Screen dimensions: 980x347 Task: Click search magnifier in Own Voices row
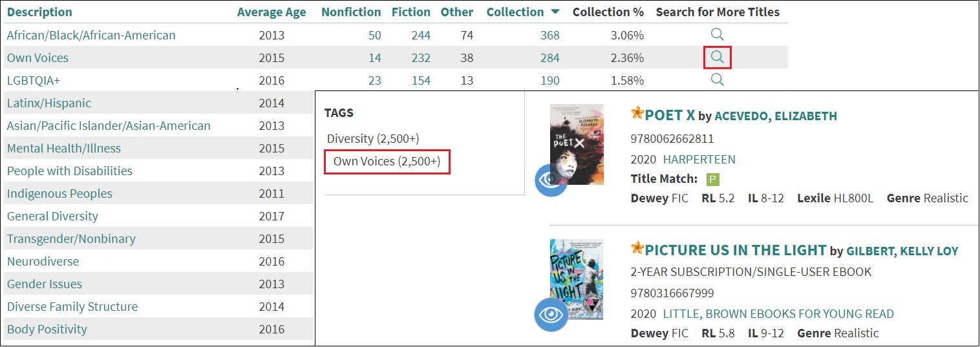[x=717, y=58]
